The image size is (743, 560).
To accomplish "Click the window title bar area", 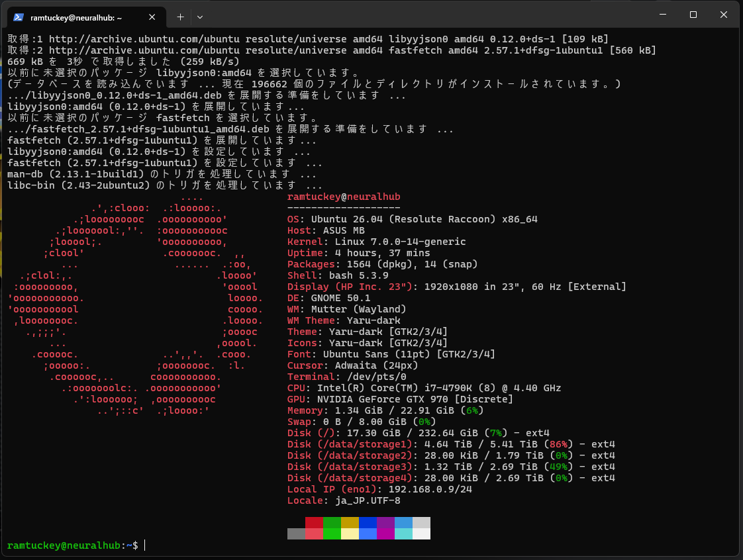I will [397, 15].
